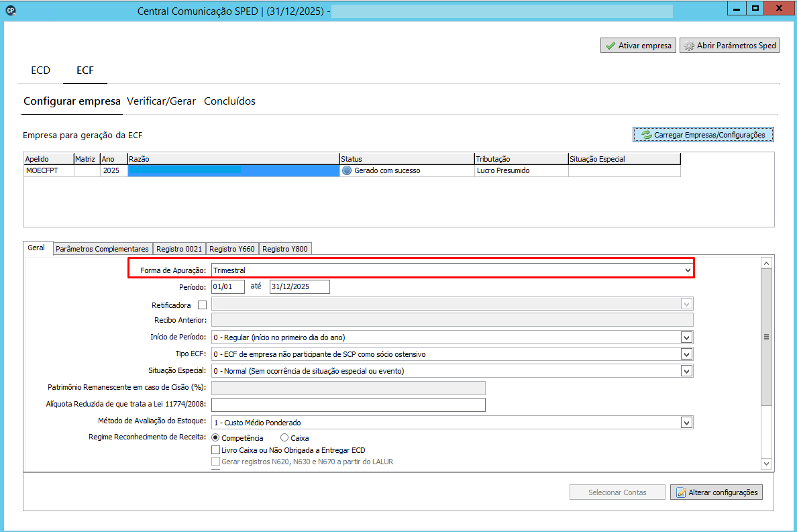This screenshot has width=797, height=532.
Task: Click the Ativar empresa button
Action: (638, 45)
